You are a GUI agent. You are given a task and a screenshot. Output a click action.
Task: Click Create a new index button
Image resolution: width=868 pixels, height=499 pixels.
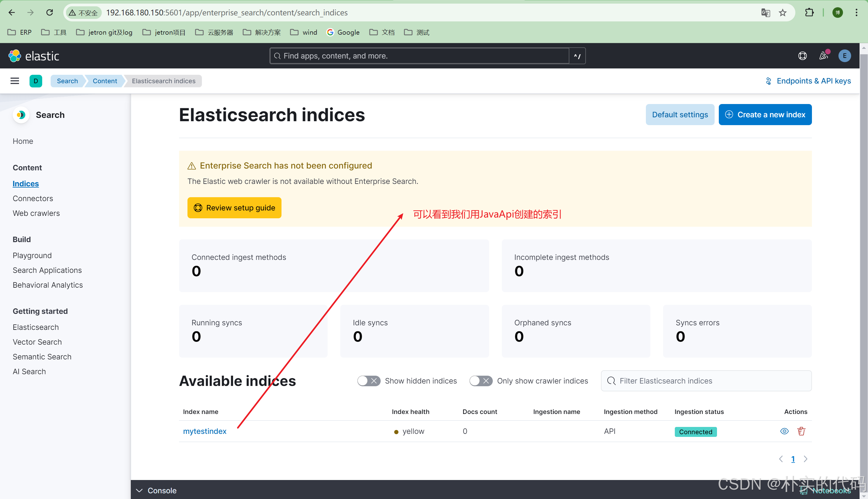tap(765, 115)
